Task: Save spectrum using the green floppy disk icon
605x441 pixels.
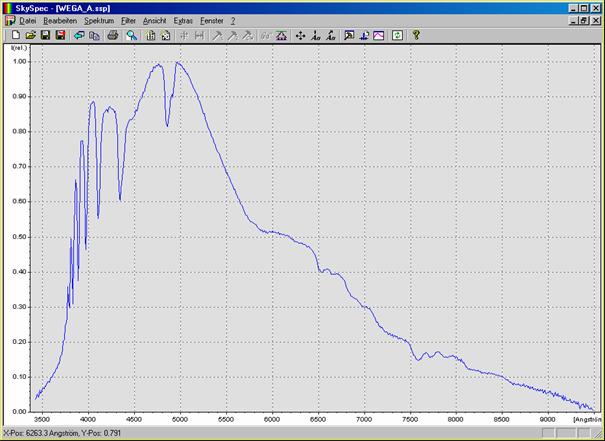Action: point(45,35)
